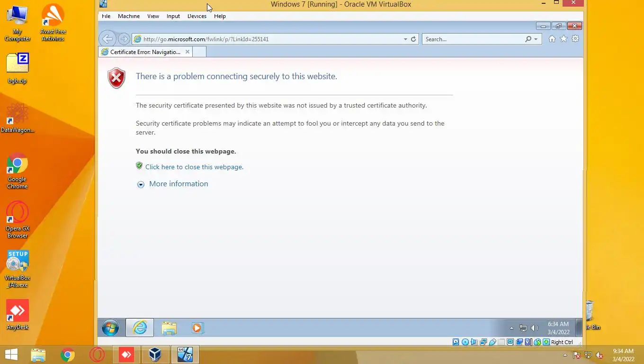Open the Internet Explorer Home icon

point(552,39)
